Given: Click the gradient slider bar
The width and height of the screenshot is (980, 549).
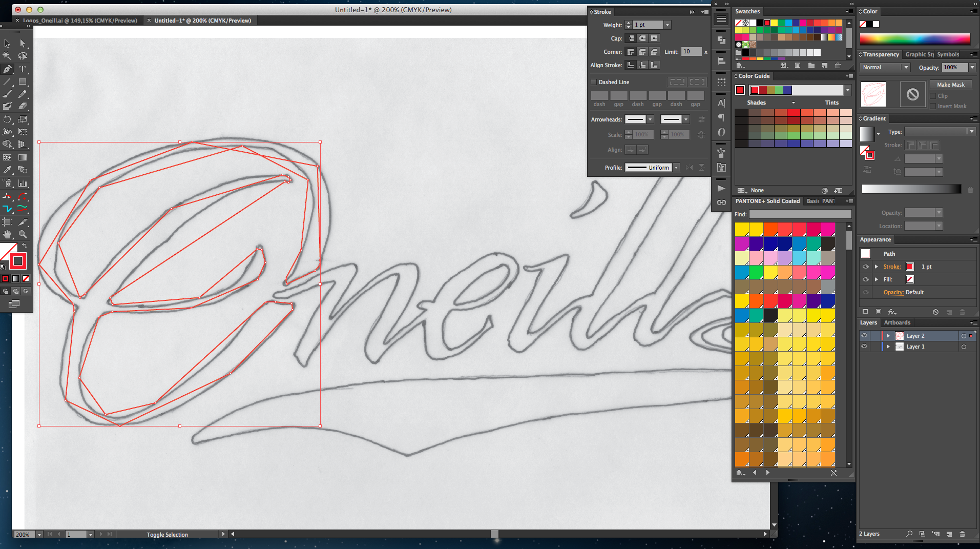Looking at the screenshot, I should (911, 189).
